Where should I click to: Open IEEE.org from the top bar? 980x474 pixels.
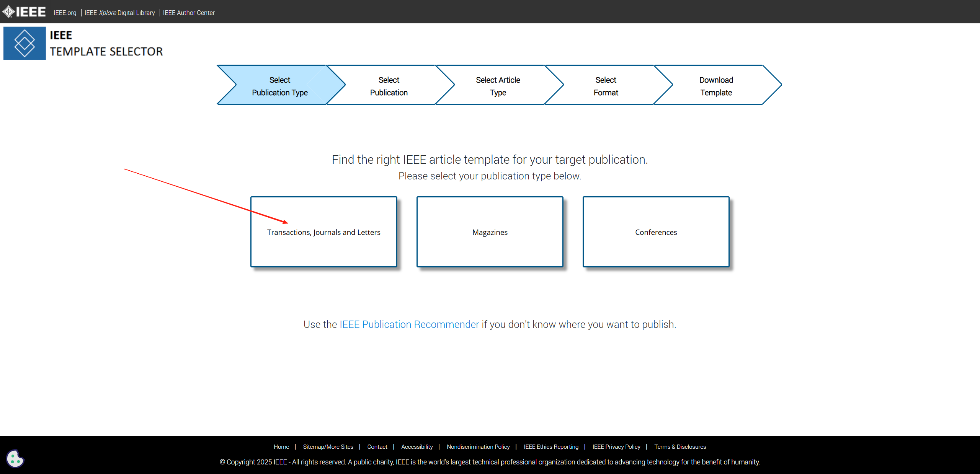pyautogui.click(x=64, y=13)
